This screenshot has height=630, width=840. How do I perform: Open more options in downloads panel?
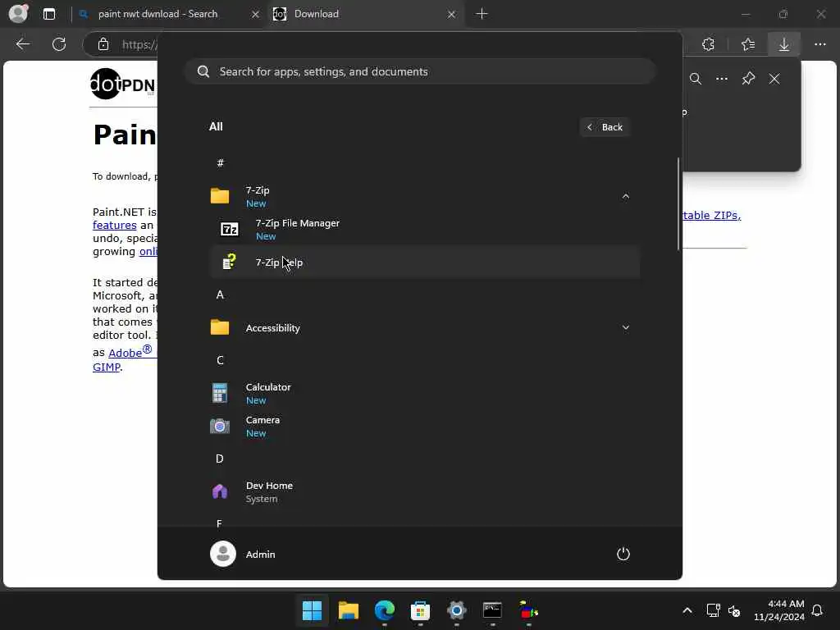[722, 80]
